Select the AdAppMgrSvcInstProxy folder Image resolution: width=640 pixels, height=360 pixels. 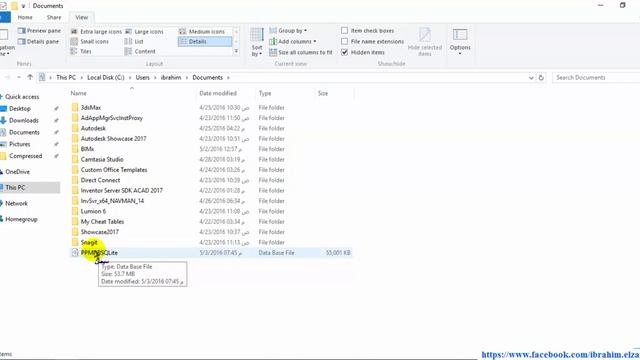pyautogui.click(x=111, y=118)
